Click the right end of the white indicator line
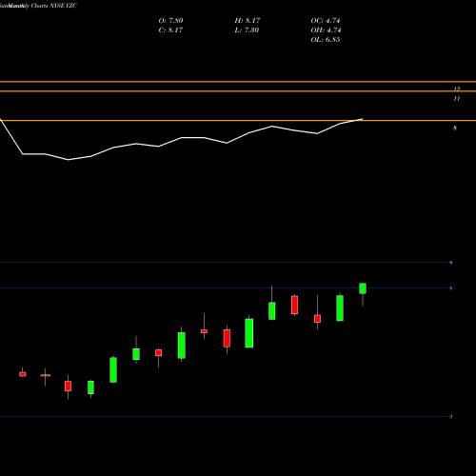Screen dimensions: 476x476 [362, 119]
